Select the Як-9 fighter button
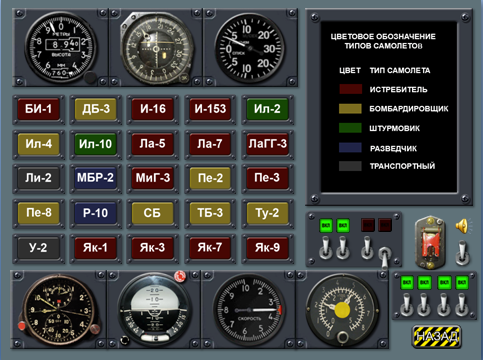Image resolution: width=483 pixels, height=360 pixels. (x=267, y=248)
